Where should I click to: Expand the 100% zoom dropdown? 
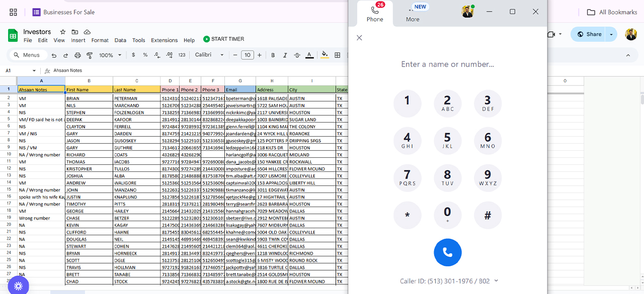(x=110, y=55)
